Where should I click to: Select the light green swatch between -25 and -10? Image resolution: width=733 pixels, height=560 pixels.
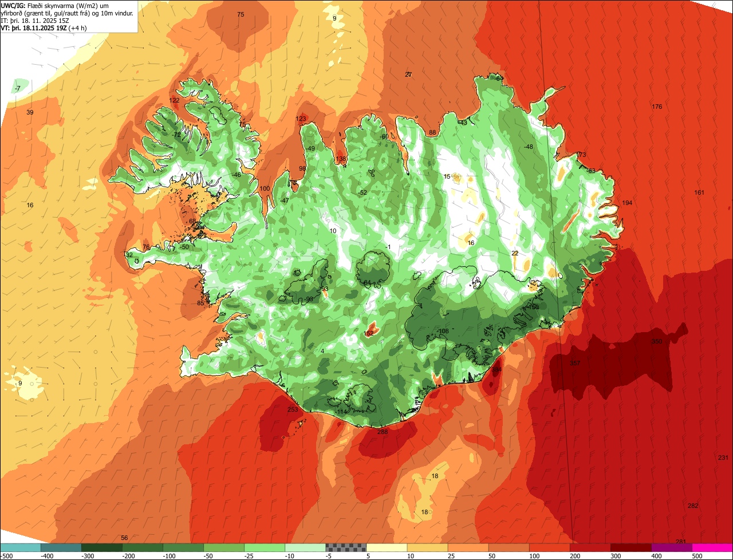265,547
